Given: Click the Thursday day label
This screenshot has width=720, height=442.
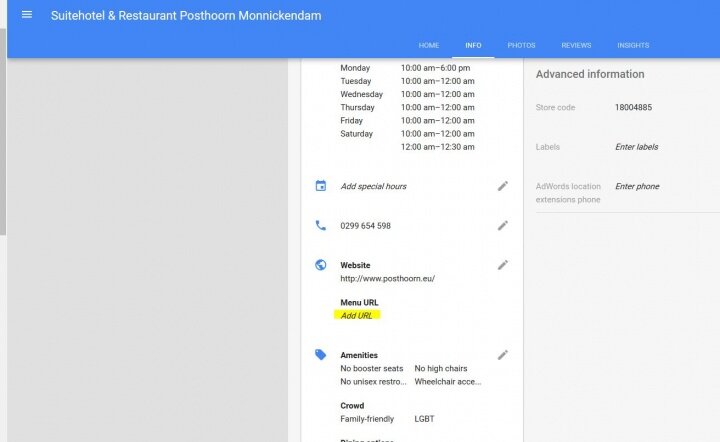Looking at the screenshot, I should tap(357, 107).
